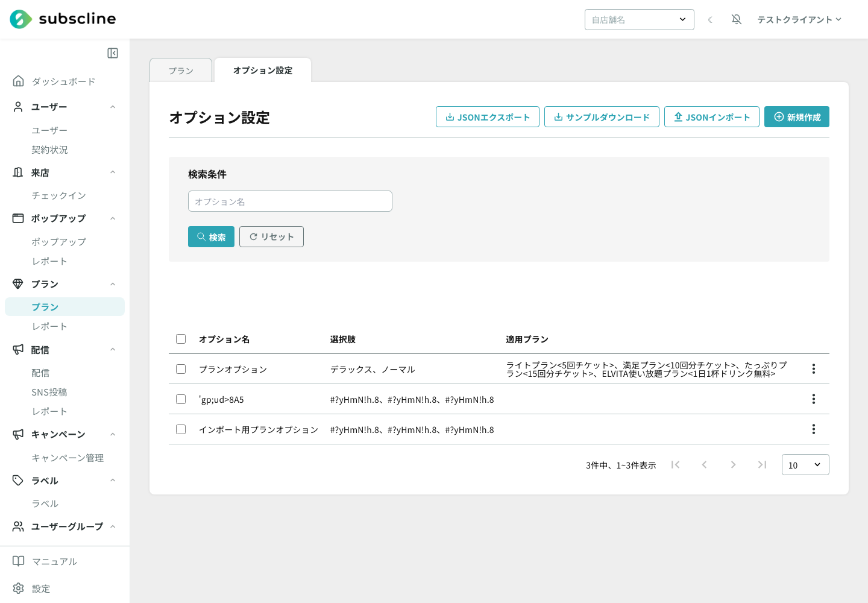This screenshot has height=603, width=868.
Task: Open 設定 link in sidebar
Action: point(41,589)
